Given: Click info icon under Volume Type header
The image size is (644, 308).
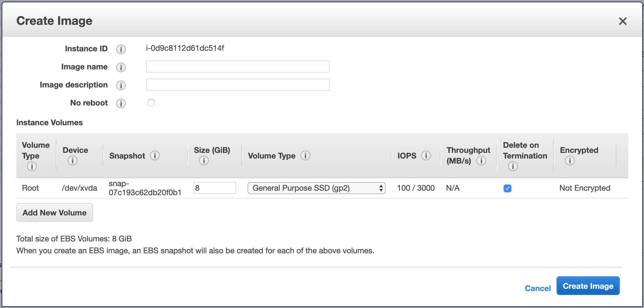Looking at the screenshot, I should [32, 166].
